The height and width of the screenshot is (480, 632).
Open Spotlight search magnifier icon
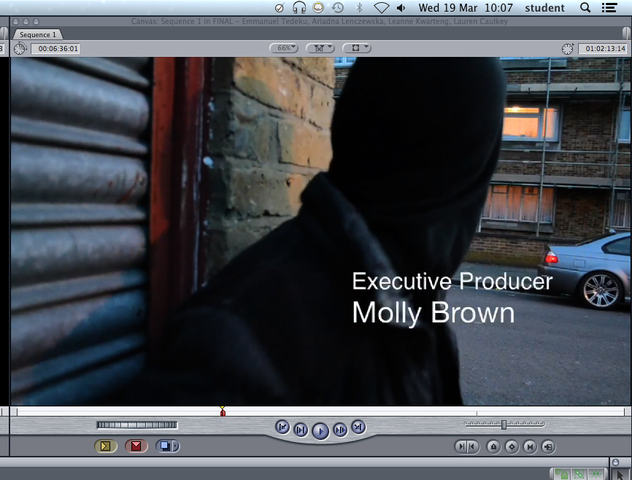click(x=585, y=8)
